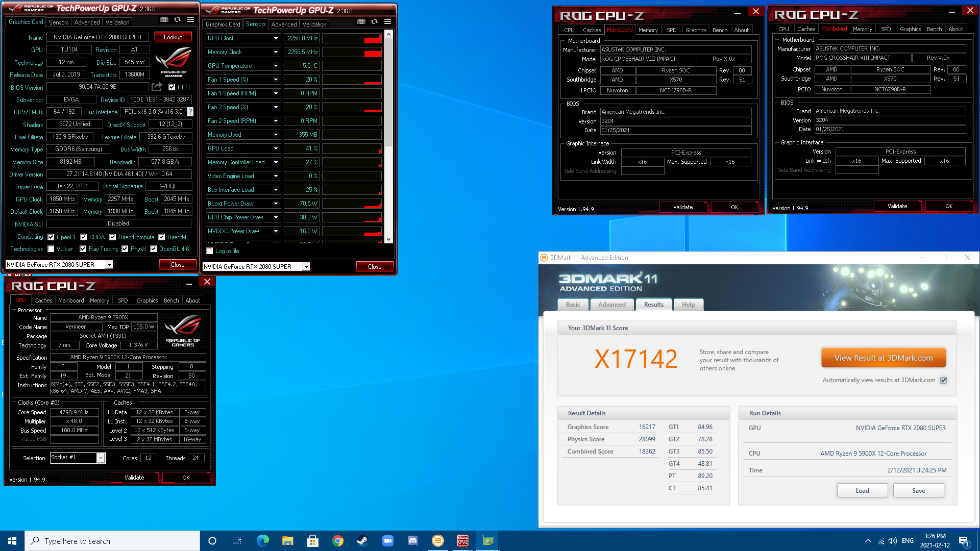Click Close button in GPU-Z Sensors window

(375, 267)
